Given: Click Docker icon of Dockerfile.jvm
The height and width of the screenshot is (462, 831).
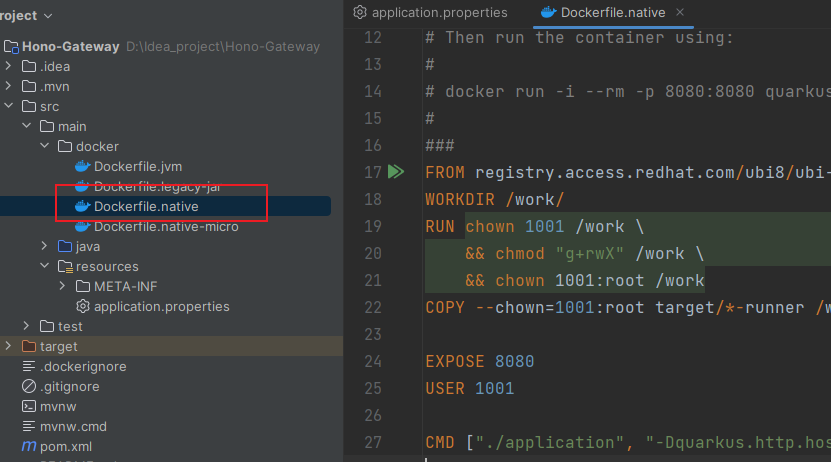Looking at the screenshot, I should pyautogui.click(x=82, y=166).
